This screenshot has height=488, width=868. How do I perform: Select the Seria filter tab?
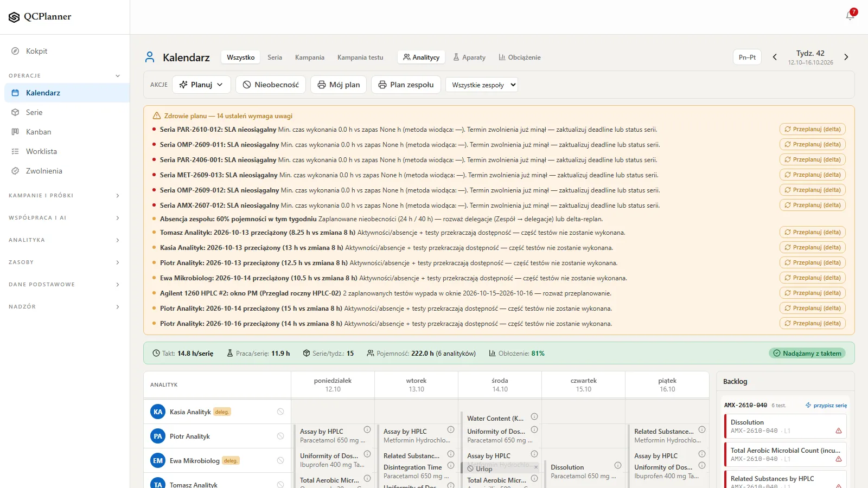coord(275,57)
